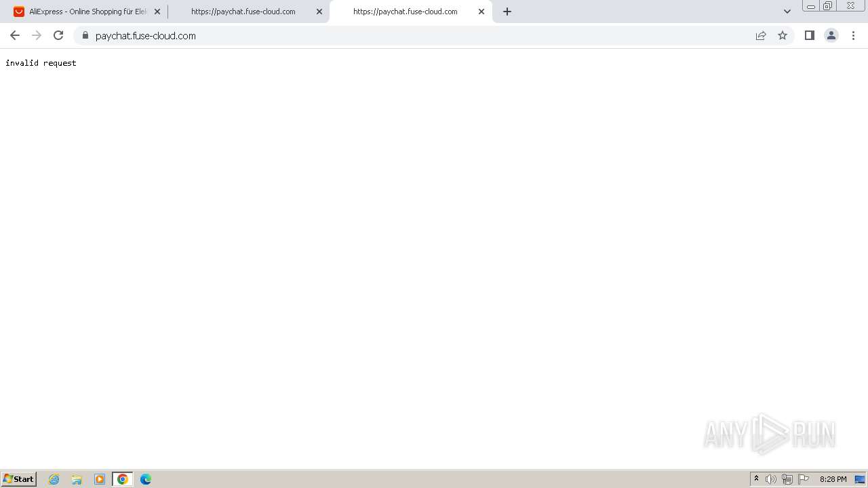The height and width of the screenshot is (488, 868).
Task: Share this page icon
Action: [x=761, y=35]
